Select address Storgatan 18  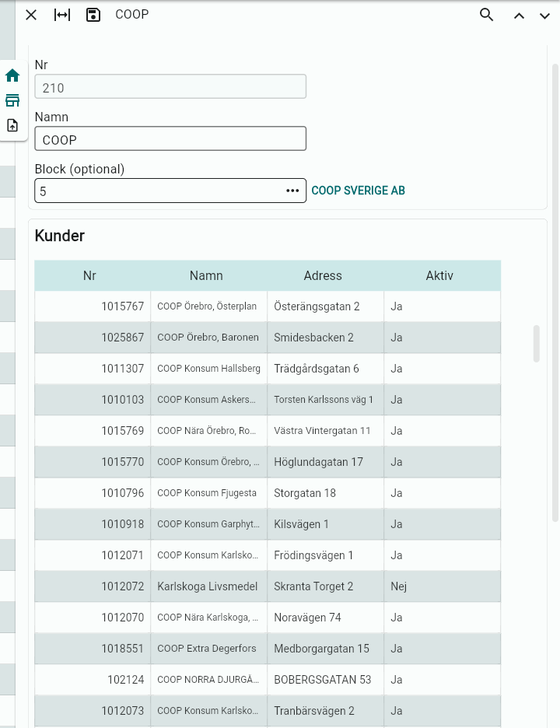click(305, 493)
